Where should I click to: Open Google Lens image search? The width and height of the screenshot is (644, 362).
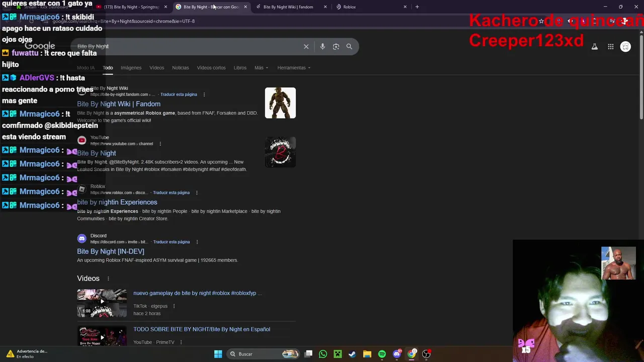tap(336, 46)
